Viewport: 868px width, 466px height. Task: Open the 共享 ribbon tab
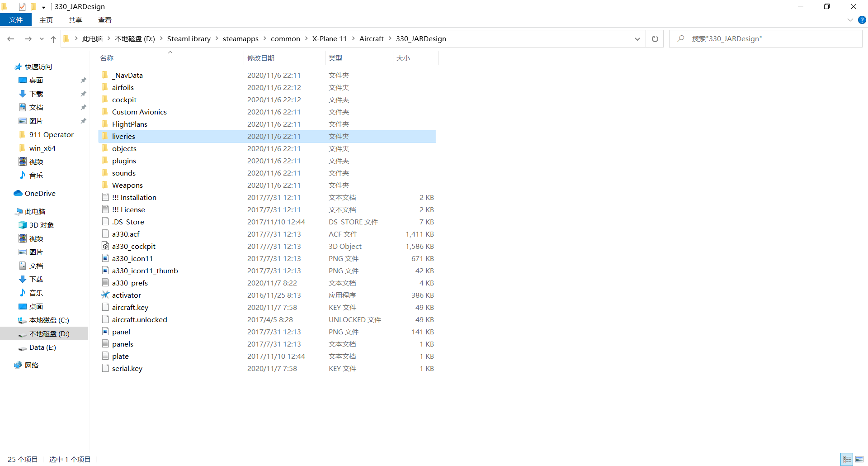tap(75, 20)
